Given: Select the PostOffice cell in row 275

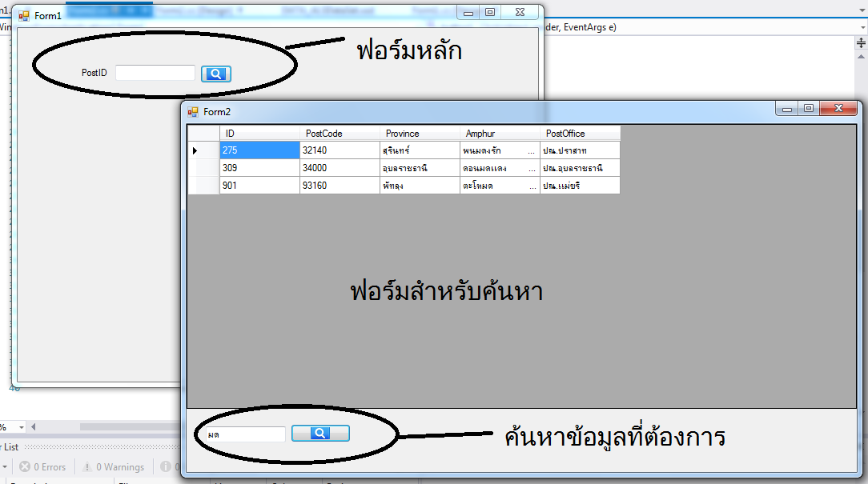Looking at the screenshot, I should click(x=581, y=150).
